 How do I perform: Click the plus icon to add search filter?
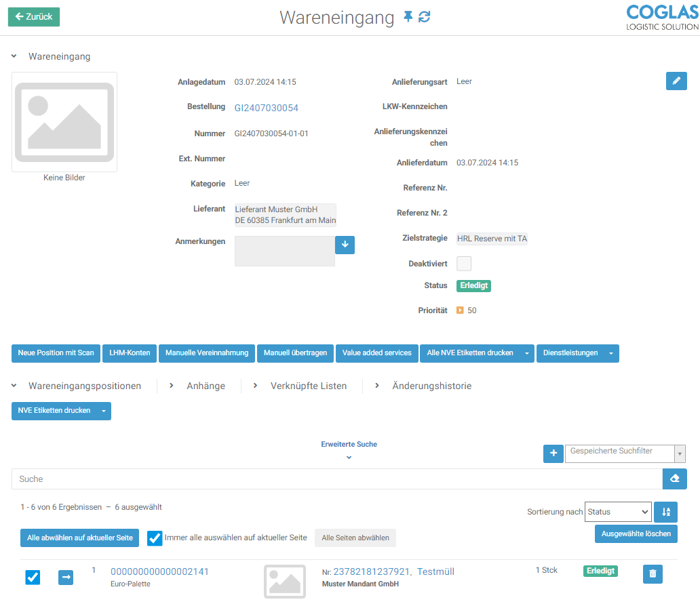(x=553, y=454)
